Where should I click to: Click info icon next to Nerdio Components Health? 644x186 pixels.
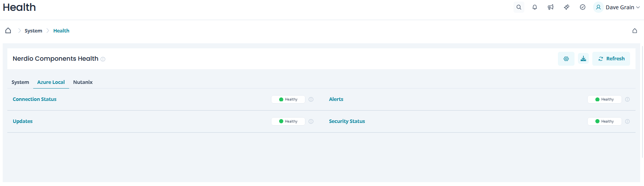pyautogui.click(x=103, y=59)
